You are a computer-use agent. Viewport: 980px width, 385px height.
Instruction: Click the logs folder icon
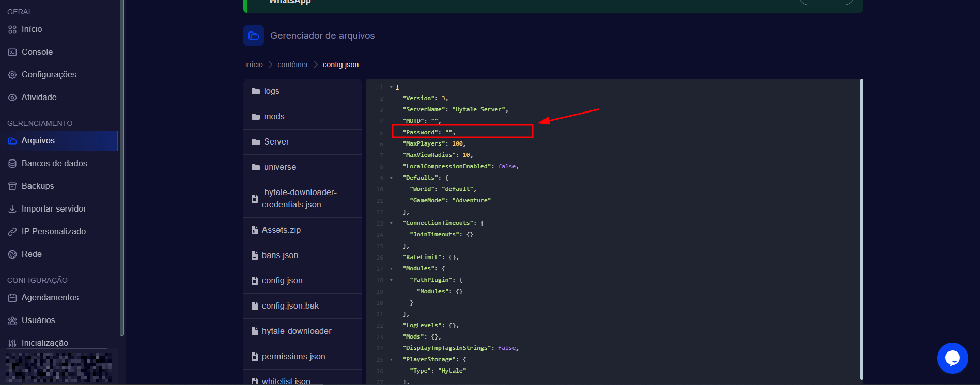[x=256, y=91]
